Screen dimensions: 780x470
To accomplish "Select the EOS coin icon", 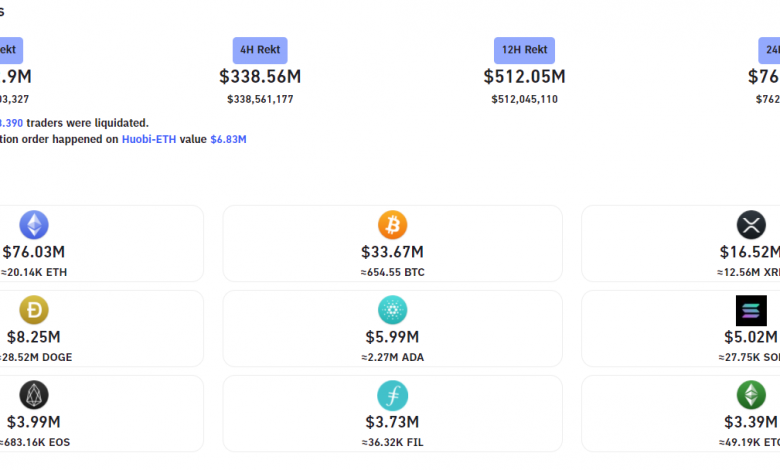I will tap(34, 395).
